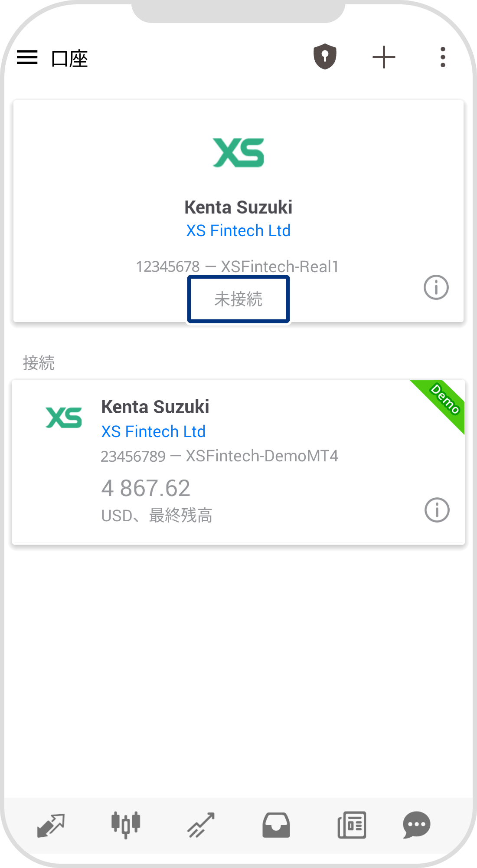Add a new account with the plus icon
This screenshot has height=868, width=477.
point(384,56)
